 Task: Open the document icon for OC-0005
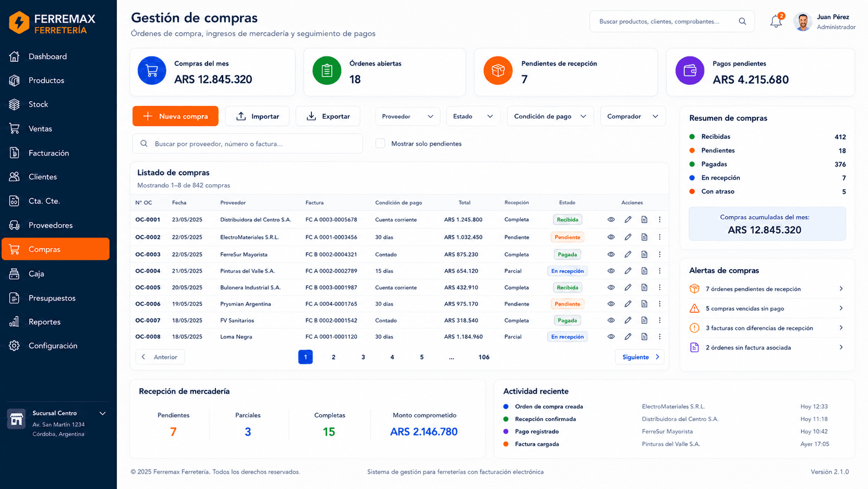[644, 287]
